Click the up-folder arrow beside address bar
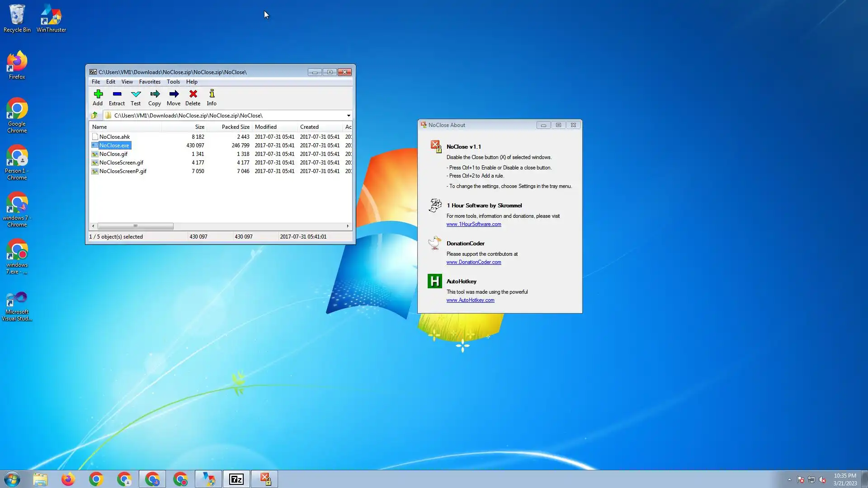868x488 pixels. [94, 115]
